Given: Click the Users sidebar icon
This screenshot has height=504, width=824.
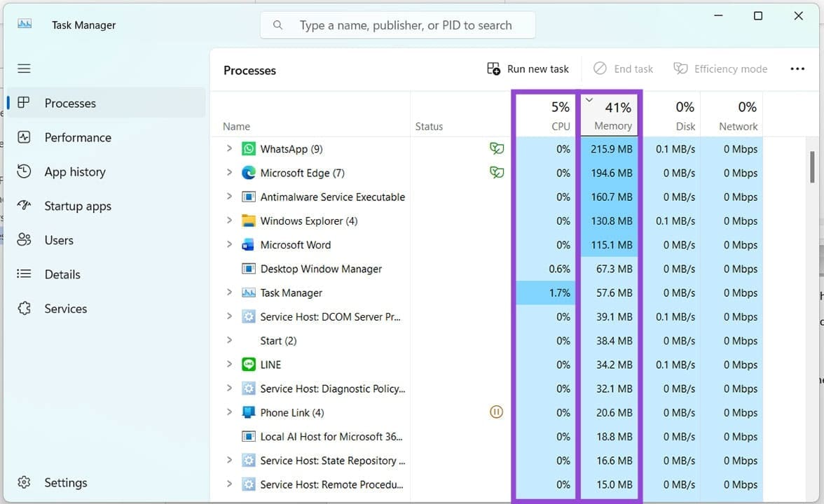Looking at the screenshot, I should pos(24,239).
